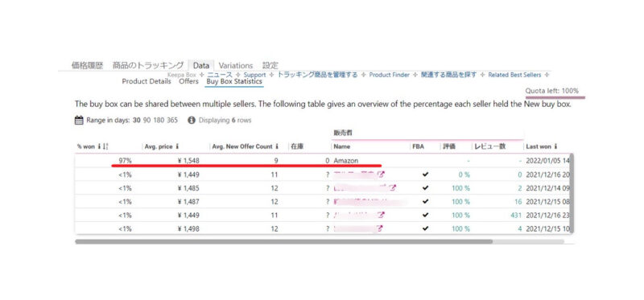The image size is (644, 300).
Task: Open the Related Best Sellers link
Action: tap(514, 75)
